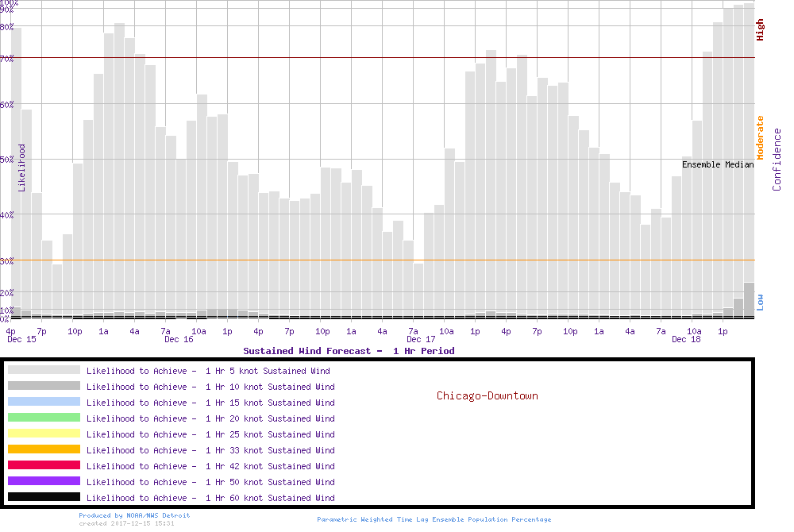
Task: Click the "Produced by NOAA/NWS Detroit" credit
Action: tap(134, 515)
